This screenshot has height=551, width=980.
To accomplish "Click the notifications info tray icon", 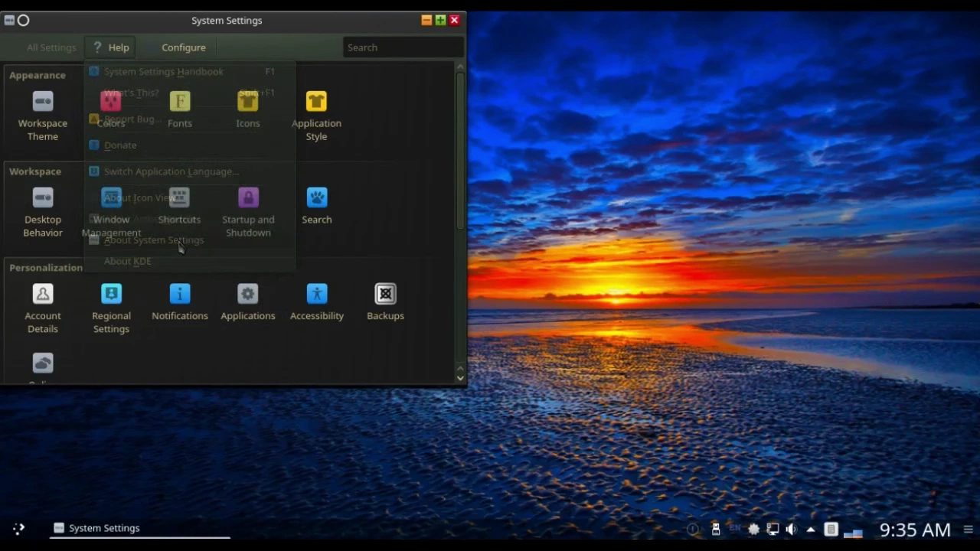I will [693, 529].
